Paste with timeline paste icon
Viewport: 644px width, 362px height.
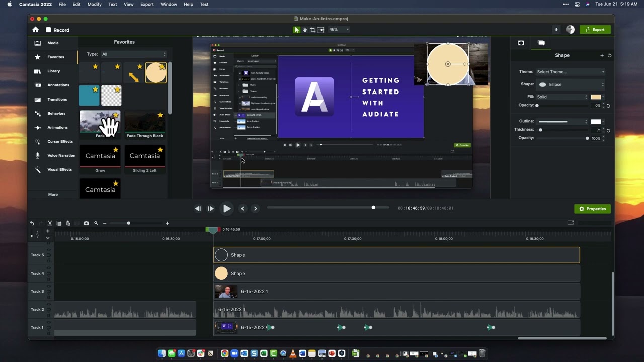pos(68,223)
